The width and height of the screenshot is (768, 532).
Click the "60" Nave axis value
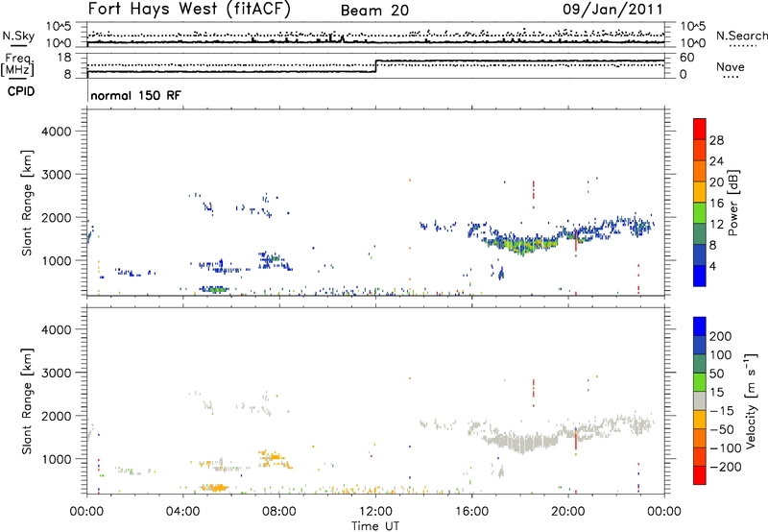[x=687, y=58]
